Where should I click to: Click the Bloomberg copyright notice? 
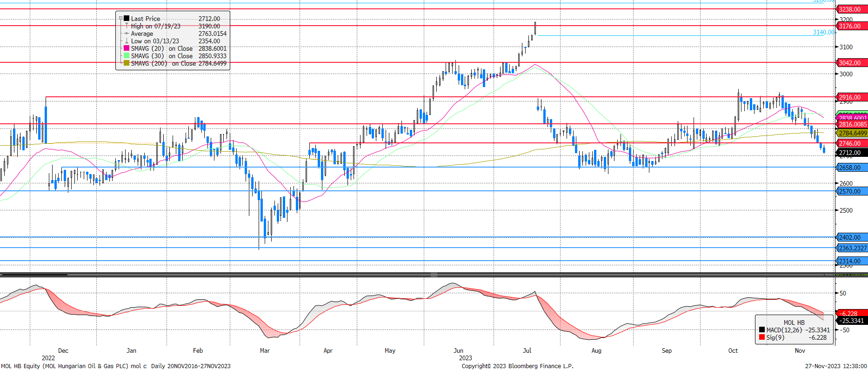pos(517,366)
